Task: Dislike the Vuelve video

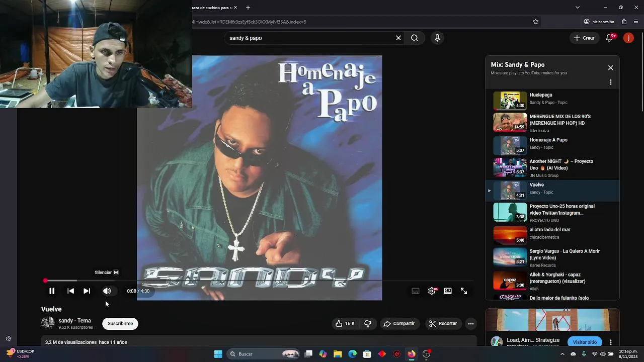Action: tap(368, 324)
